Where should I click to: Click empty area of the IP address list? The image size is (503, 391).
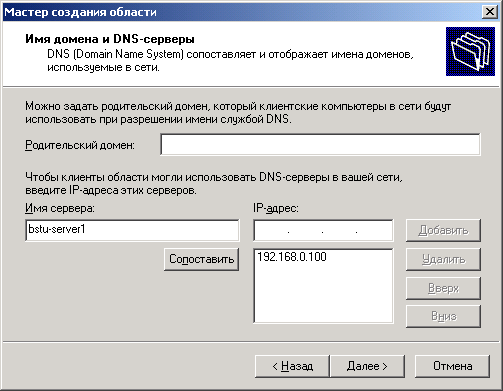323,293
